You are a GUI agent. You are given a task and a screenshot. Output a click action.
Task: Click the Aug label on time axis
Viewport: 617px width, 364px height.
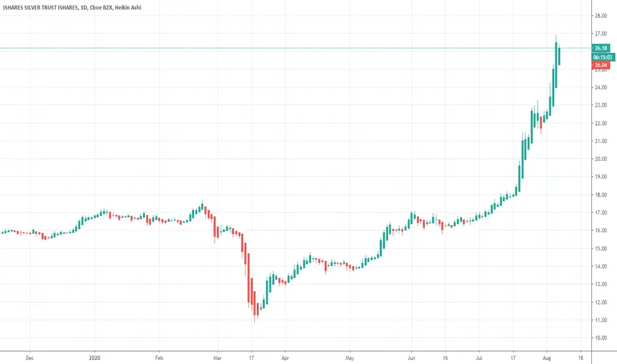[x=547, y=357]
